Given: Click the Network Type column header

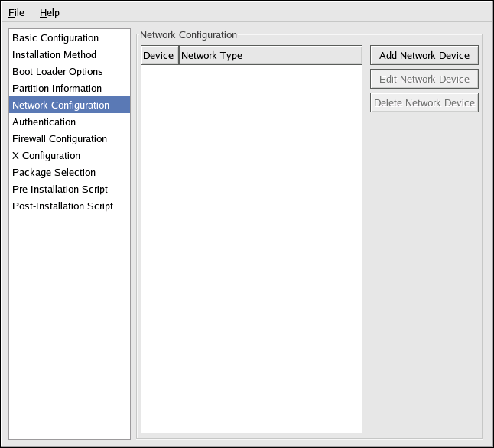Looking at the screenshot, I should tap(270, 56).
